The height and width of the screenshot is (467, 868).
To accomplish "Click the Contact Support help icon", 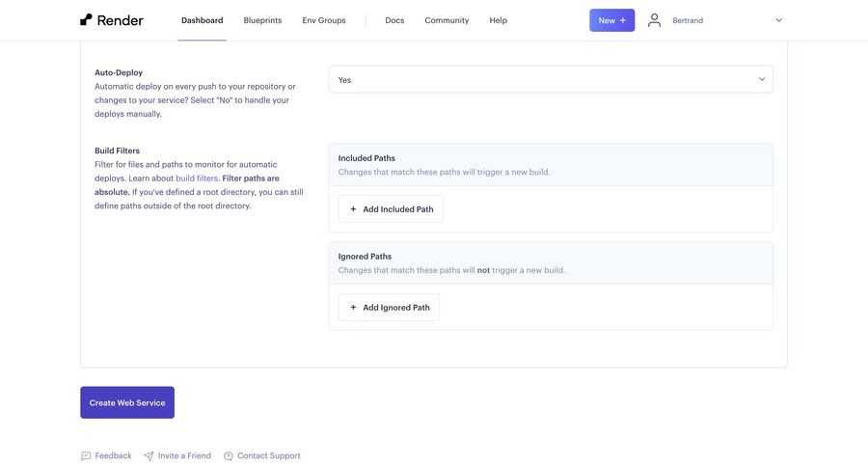I will (x=229, y=456).
